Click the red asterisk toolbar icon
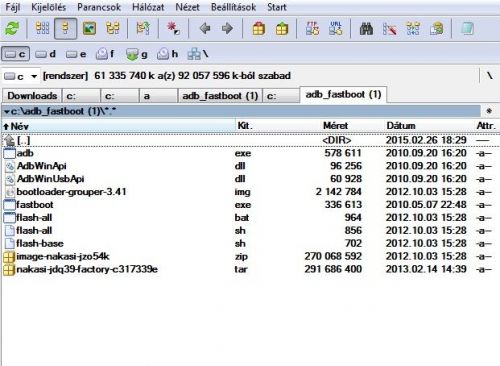The height and width of the screenshot is (366, 500). (x=173, y=28)
